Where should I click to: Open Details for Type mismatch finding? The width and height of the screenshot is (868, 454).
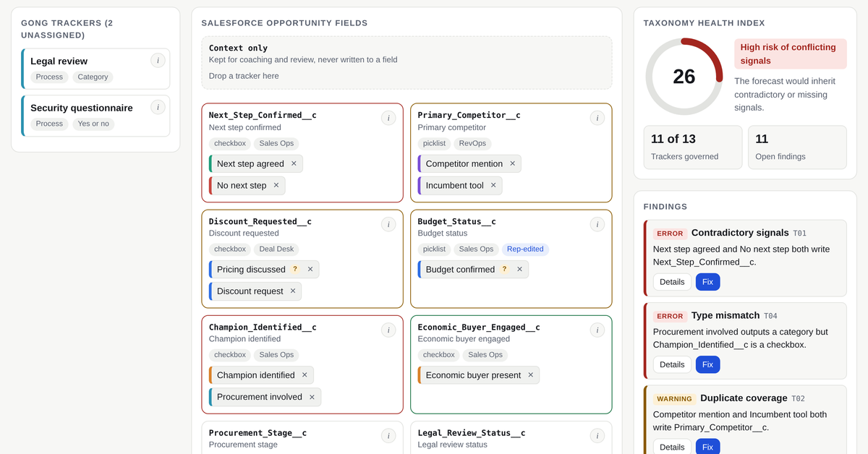tap(672, 364)
